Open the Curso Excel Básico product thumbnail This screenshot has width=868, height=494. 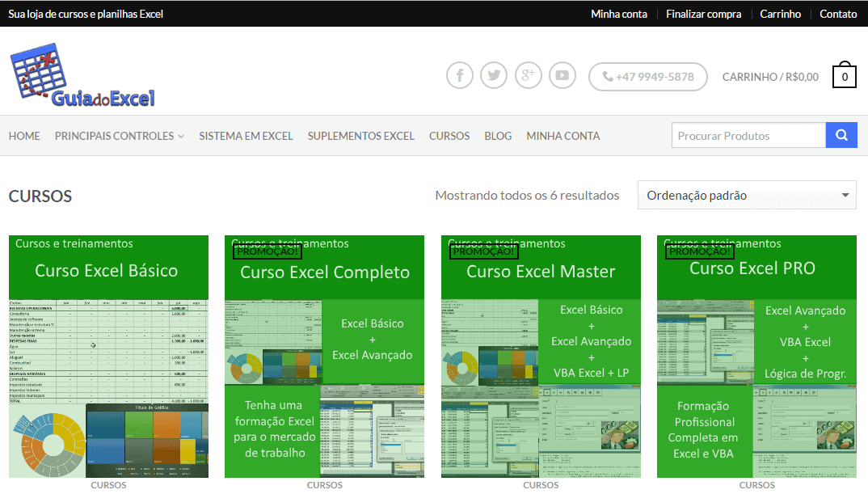108,356
